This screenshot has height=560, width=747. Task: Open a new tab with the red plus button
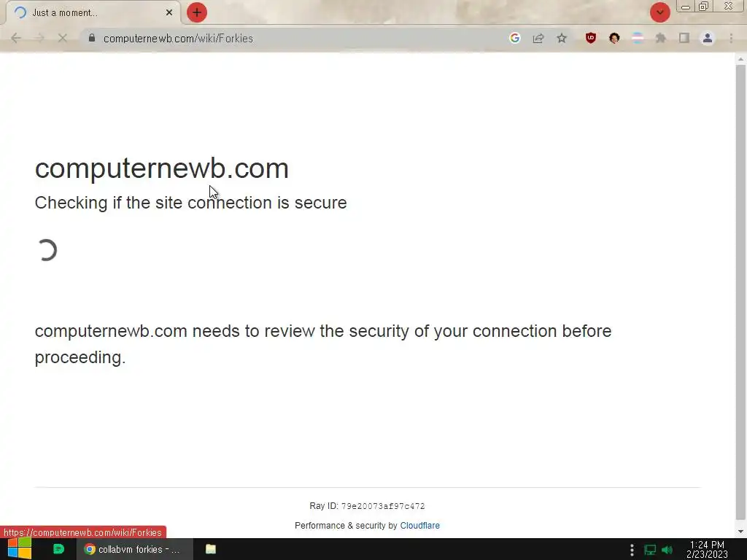pyautogui.click(x=197, y=12)
